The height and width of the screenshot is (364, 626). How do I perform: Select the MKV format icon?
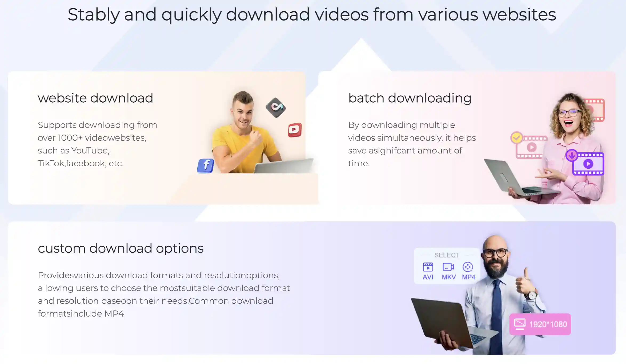tap(448, 266)
